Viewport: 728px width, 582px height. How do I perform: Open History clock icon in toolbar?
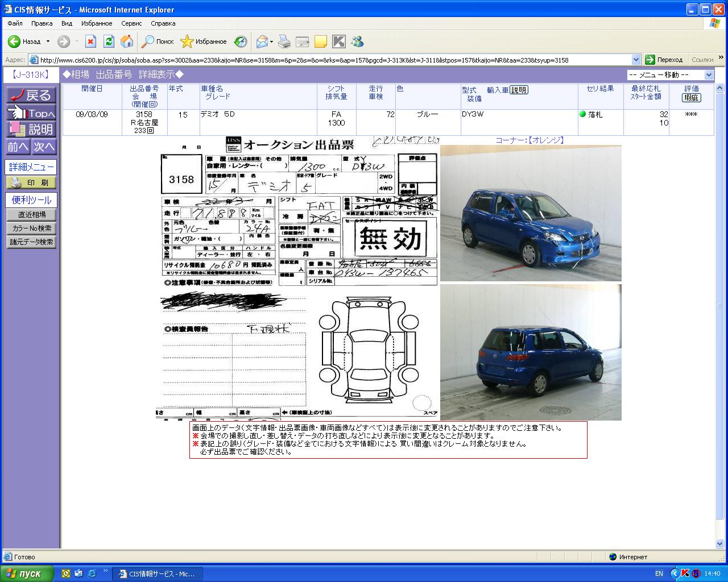click(241, 41)
